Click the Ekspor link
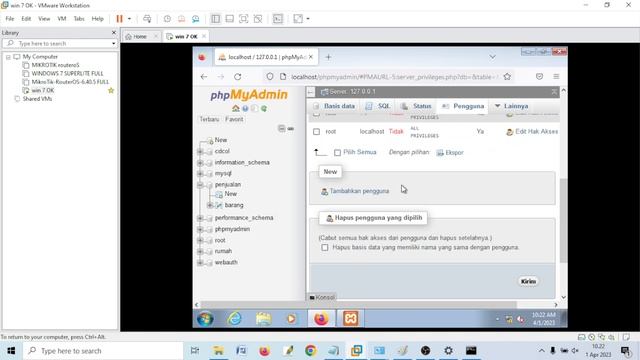 [450, 153]
